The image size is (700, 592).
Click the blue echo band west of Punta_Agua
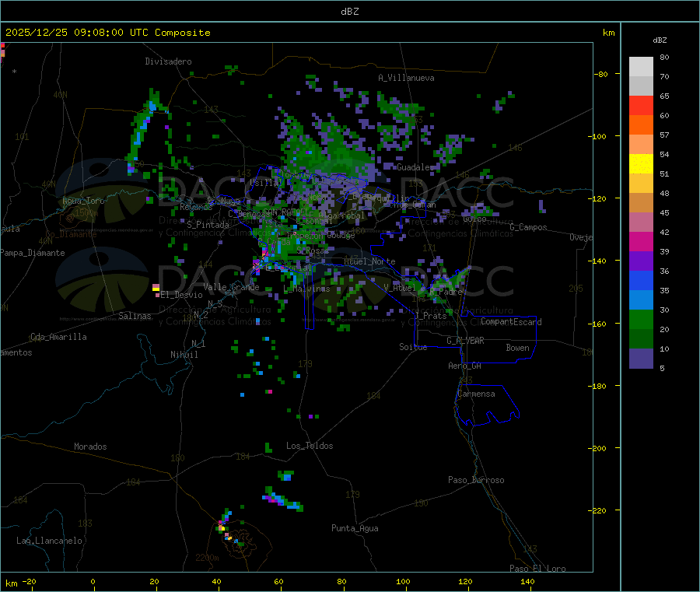coord(282,499)
